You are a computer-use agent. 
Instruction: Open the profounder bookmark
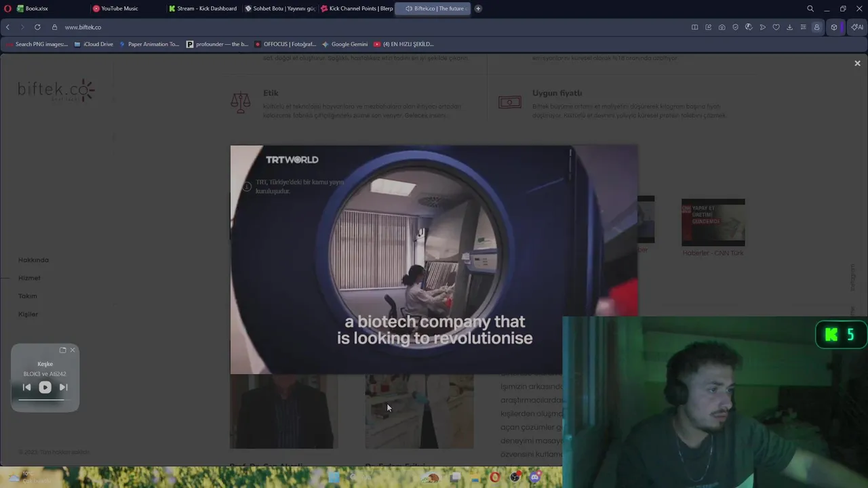(218, 44)
